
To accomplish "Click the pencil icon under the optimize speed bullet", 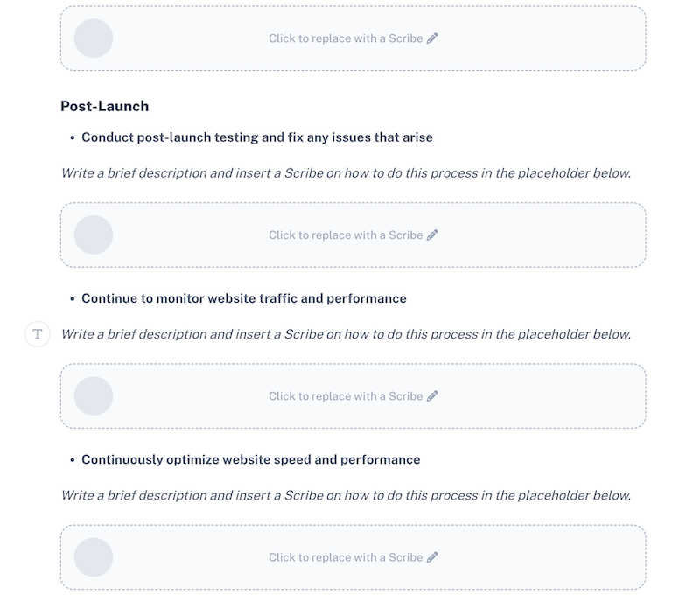I will point(432,557).
